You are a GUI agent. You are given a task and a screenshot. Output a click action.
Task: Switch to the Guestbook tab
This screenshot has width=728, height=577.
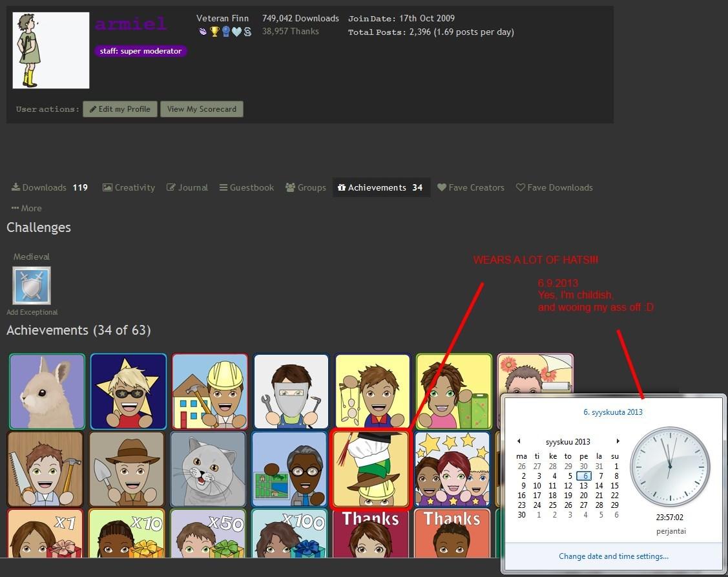coord(247,187)
